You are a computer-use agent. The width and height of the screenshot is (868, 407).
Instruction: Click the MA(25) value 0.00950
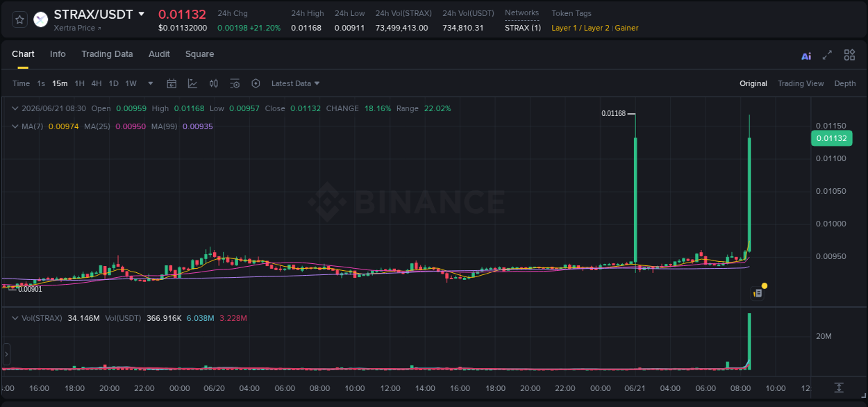pyautogui.click(x=130, y=126)
